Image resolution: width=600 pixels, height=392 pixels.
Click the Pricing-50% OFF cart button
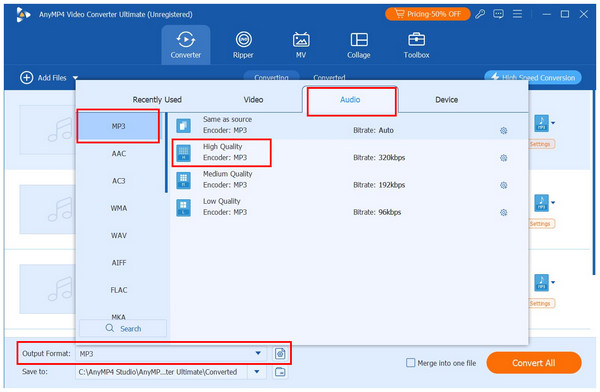[x=427, y=14]
